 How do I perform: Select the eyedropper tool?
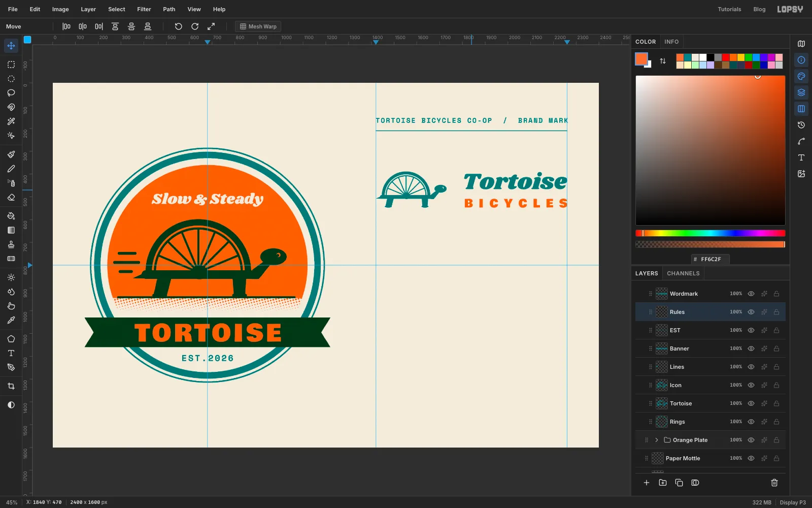(11, 320)
